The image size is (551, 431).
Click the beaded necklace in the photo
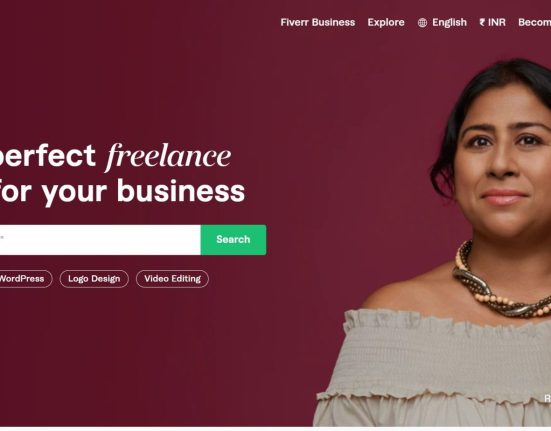click(x=499, y=285)
